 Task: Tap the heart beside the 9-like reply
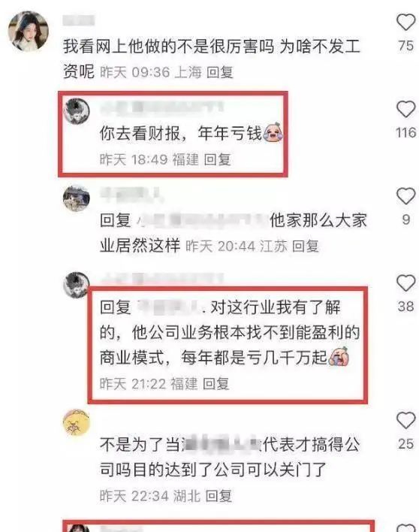coord(405,196)
